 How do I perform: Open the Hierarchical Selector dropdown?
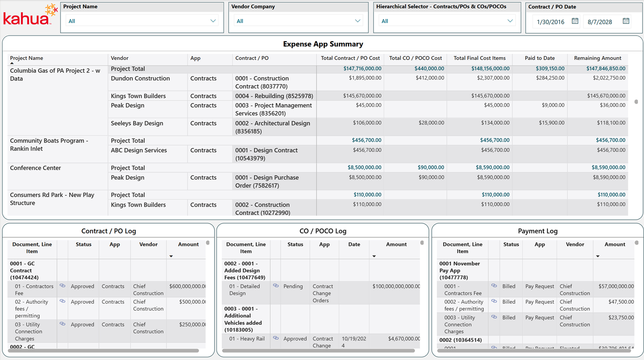pos(447,21)
